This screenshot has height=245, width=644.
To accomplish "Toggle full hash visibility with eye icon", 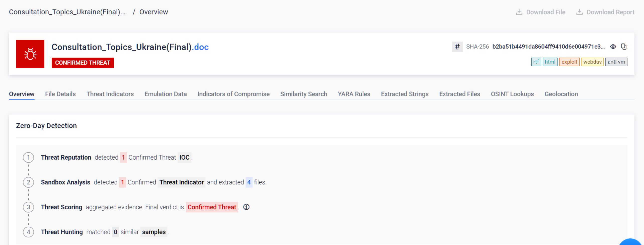I will pyautogui.click(x=613, y=47).
